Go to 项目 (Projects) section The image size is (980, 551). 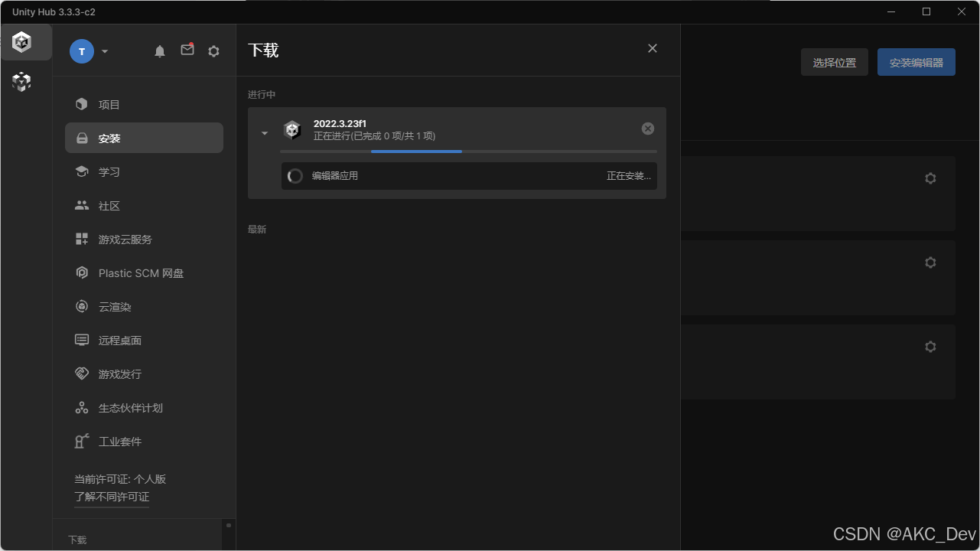144,104
